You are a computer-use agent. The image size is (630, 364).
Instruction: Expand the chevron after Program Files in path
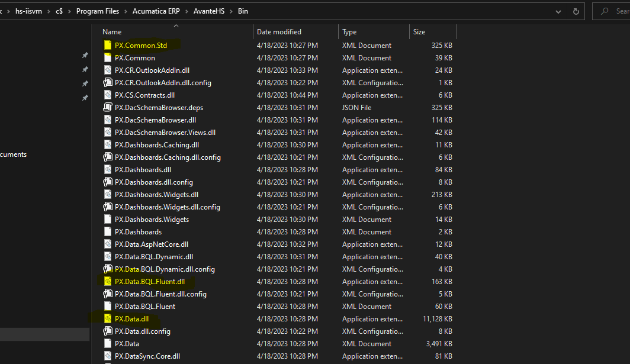click(126, 11)
